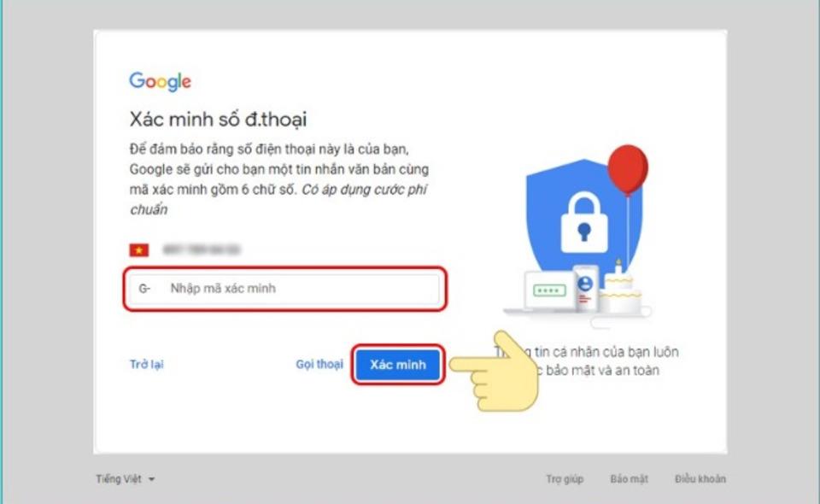
Task: Open the Bảo mật footer link
Action: pos(630,479)
